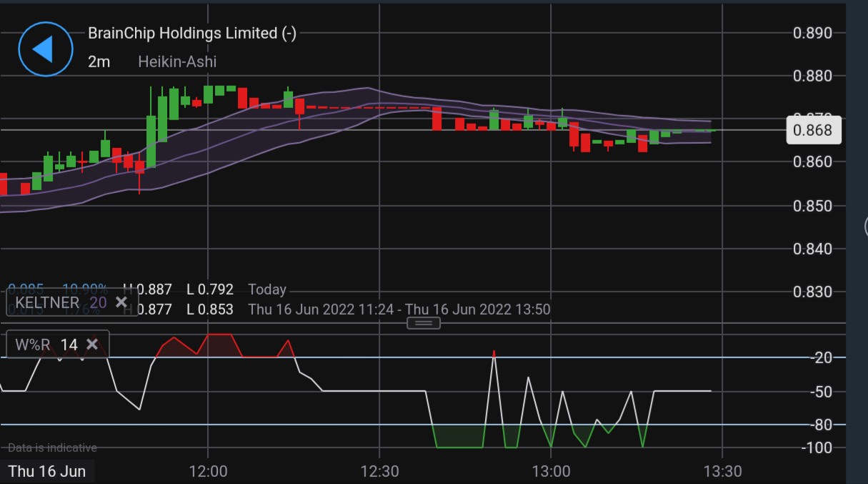
Task: Click the 0.890 price axis label
Action: coord(813,33)
